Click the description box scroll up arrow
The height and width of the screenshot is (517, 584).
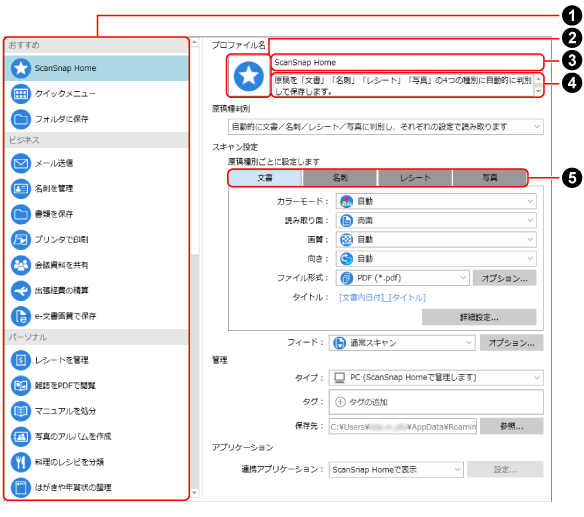point(538,79)
